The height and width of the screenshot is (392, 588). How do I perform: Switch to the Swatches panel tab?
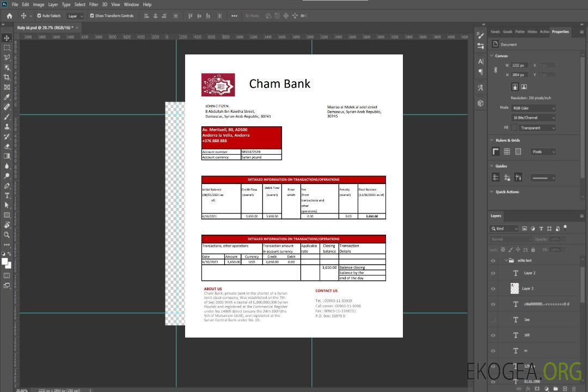click(x=495, y=32)
